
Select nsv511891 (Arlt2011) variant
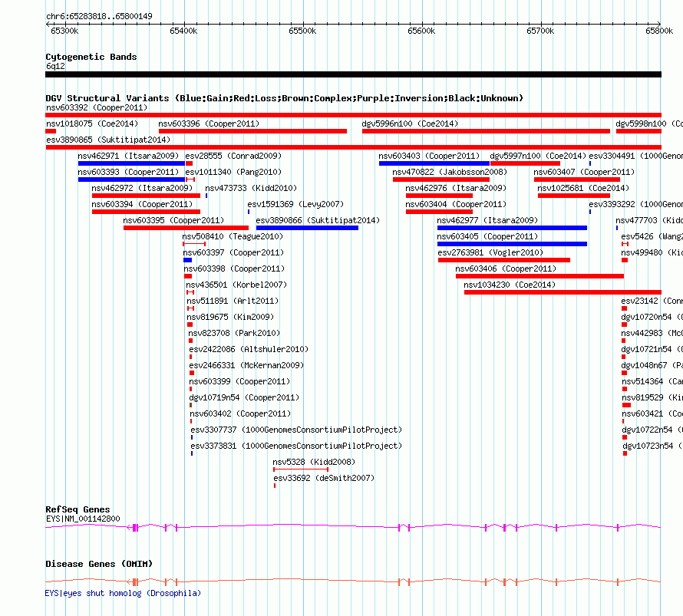point(233,301)
